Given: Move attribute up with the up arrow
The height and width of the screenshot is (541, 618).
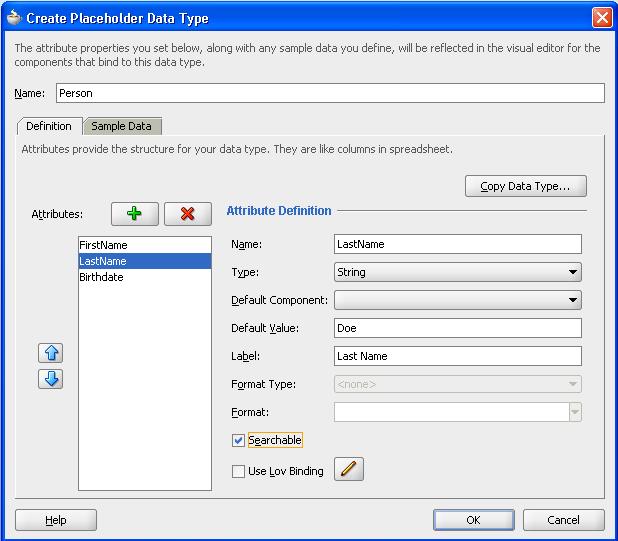Looking at the screenshot, I should [51, 353].
